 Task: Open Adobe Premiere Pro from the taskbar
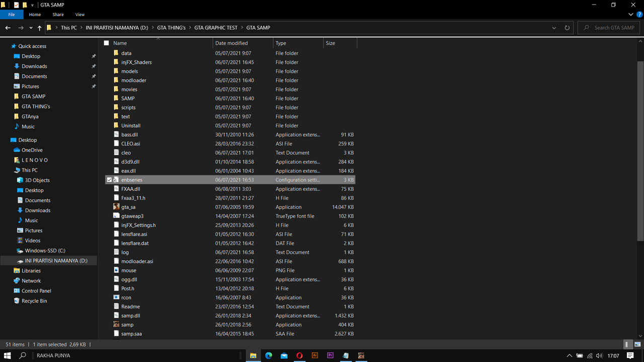tap(331, 355)
